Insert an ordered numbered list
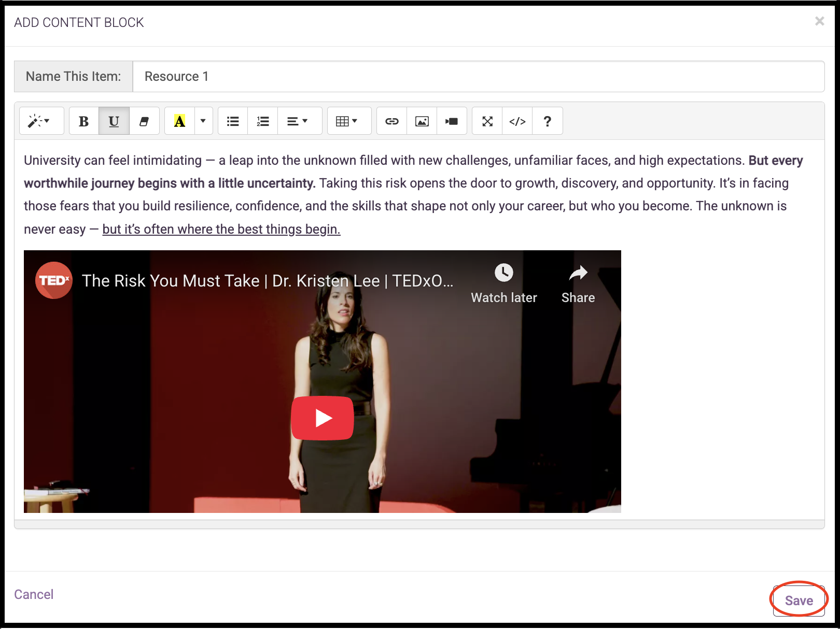Image resolution: width=840 pixels, height=629 pixels. tap(263, 121)
